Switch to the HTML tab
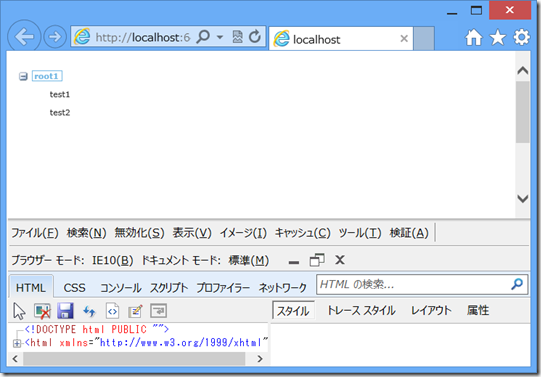This screenshot has width=541, height=377. point(31,287)
